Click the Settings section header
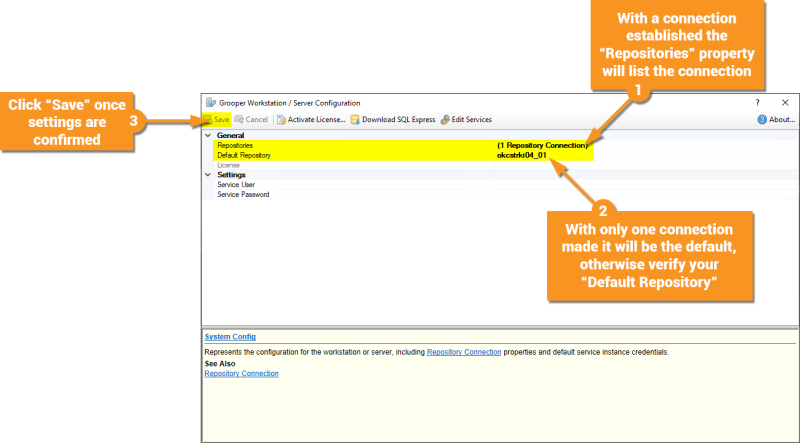 [x=231, y=175]
